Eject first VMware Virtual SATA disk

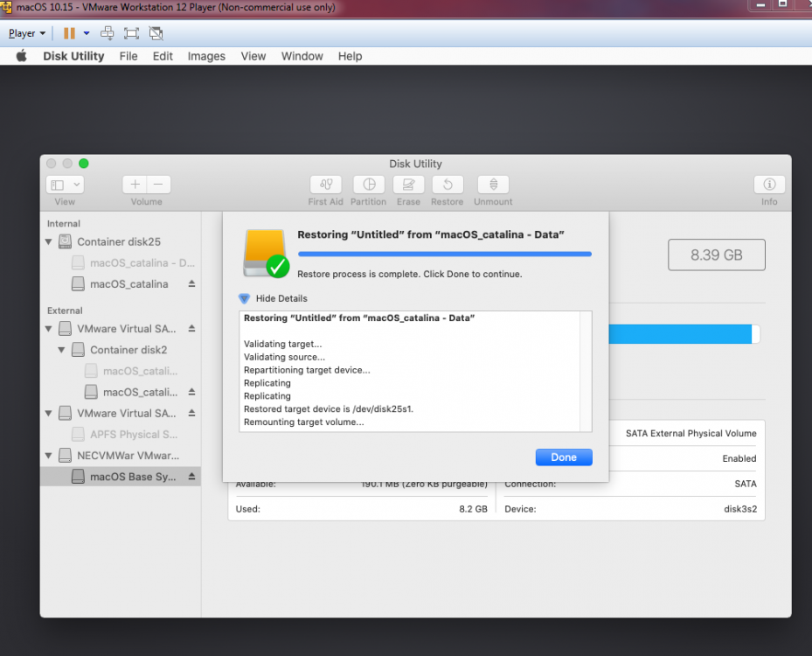click(x=191, y=329)
